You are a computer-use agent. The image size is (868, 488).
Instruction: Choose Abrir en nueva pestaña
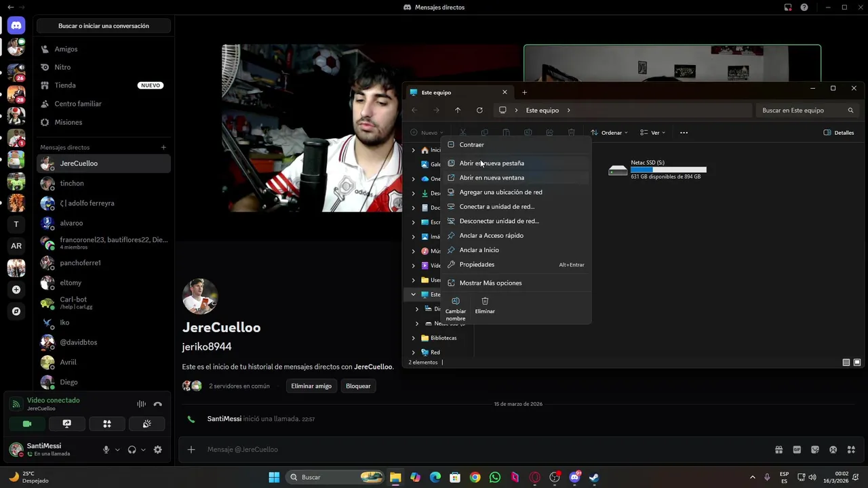pos(516,163)
